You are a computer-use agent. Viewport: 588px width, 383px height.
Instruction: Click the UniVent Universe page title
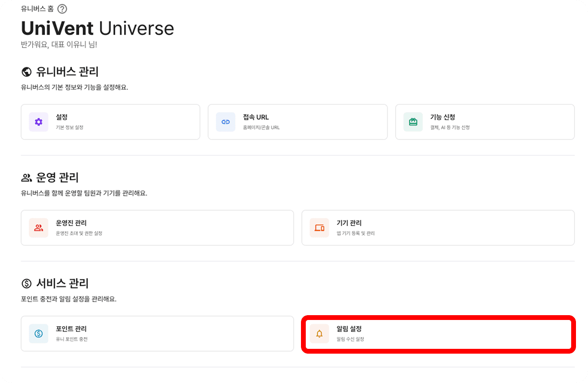click(x=97, y=29)
